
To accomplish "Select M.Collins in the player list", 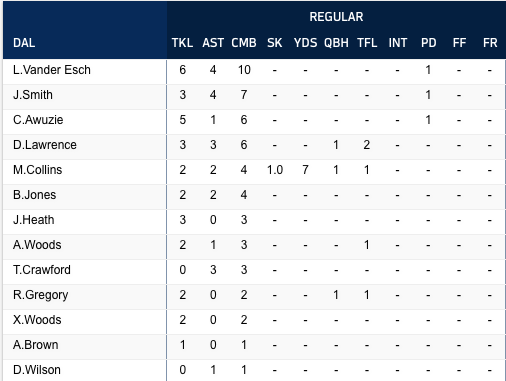I will coord(37,170).
